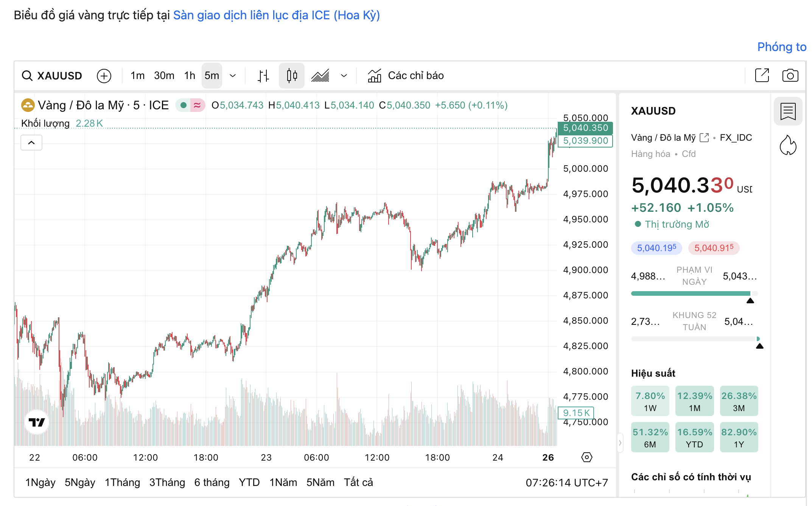Viewport: 812px width, 506px height.
Task: Select the bar chart style icon
Action: 263,76
